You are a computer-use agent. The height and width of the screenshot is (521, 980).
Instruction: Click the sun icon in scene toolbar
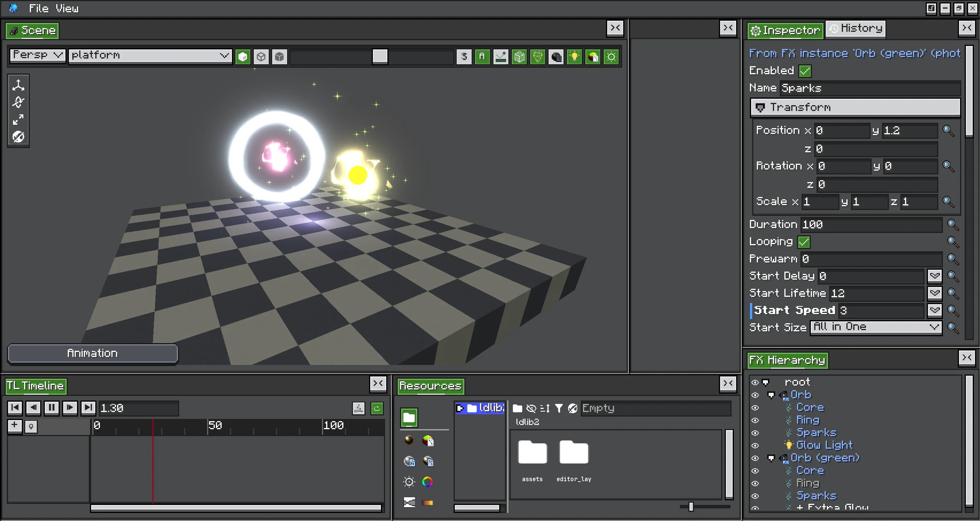(611, 57)
